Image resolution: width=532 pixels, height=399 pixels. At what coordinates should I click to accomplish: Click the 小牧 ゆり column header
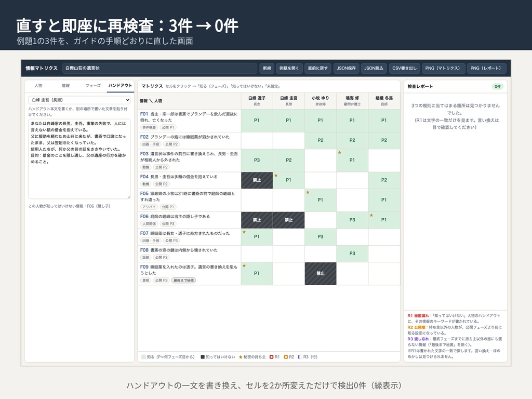tap(320, 101)
